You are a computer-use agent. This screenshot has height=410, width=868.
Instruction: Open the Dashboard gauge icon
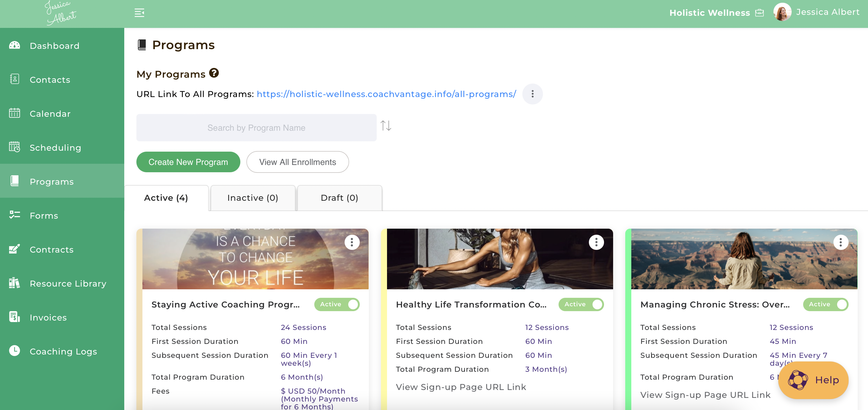click(15, 45)
